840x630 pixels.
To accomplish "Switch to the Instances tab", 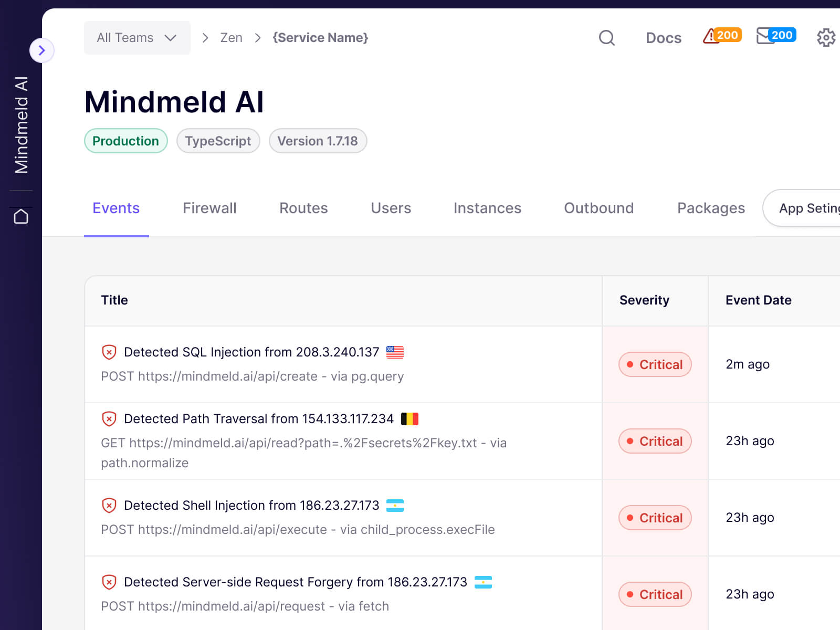I will pyautogui.click(x=487, y=208).
